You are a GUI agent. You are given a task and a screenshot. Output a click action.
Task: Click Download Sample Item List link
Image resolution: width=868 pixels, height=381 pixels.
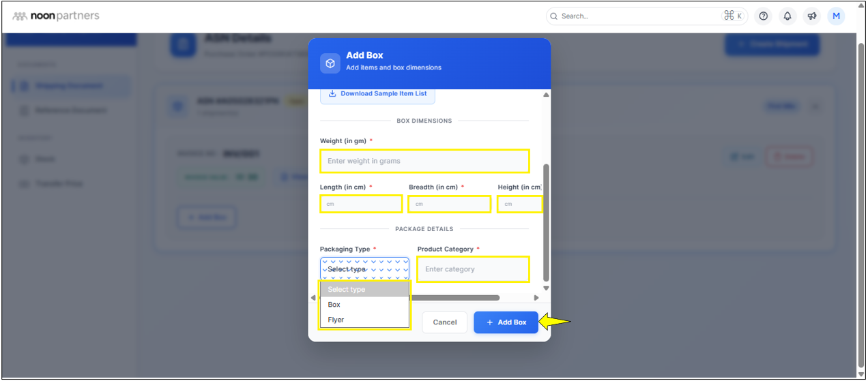(384, 93)
